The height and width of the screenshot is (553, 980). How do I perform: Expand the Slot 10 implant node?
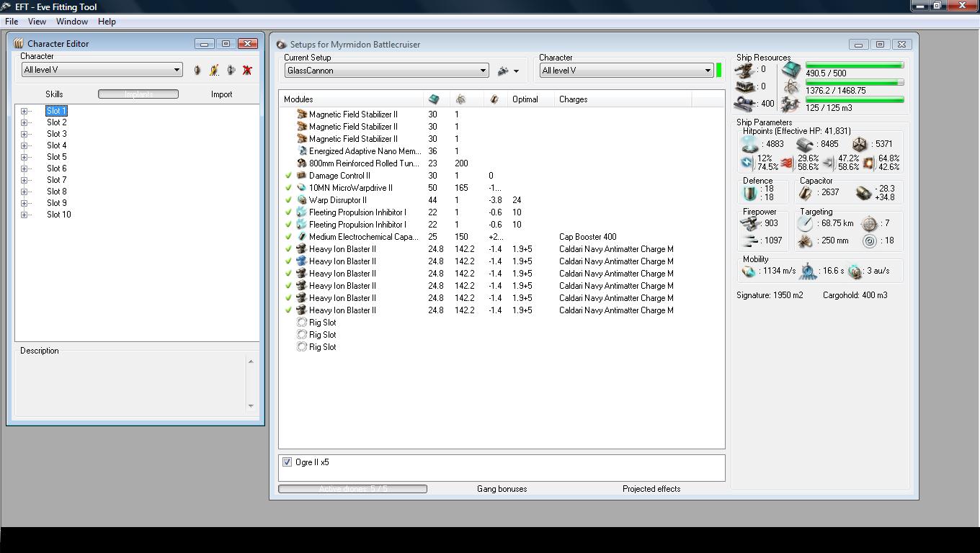click(24, 215)
